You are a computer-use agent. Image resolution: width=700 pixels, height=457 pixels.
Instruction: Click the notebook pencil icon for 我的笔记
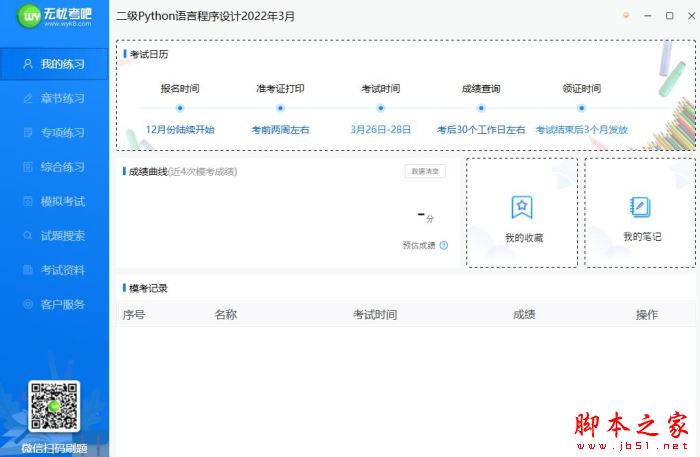coord(640,207)
